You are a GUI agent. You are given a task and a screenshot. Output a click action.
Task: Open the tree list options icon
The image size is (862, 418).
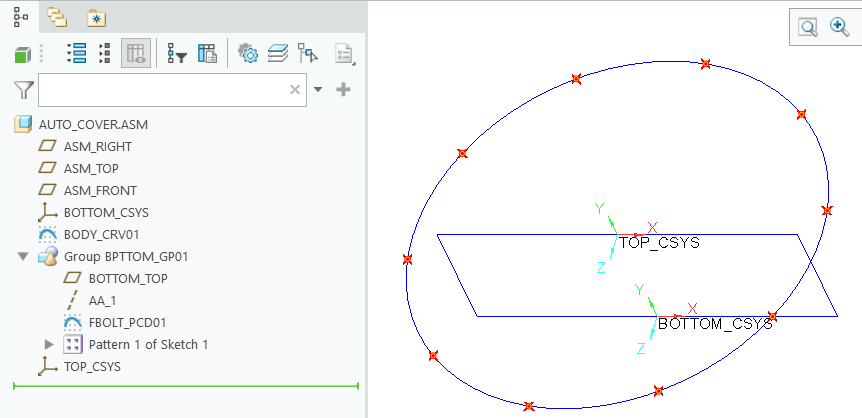tap(344, 54)
